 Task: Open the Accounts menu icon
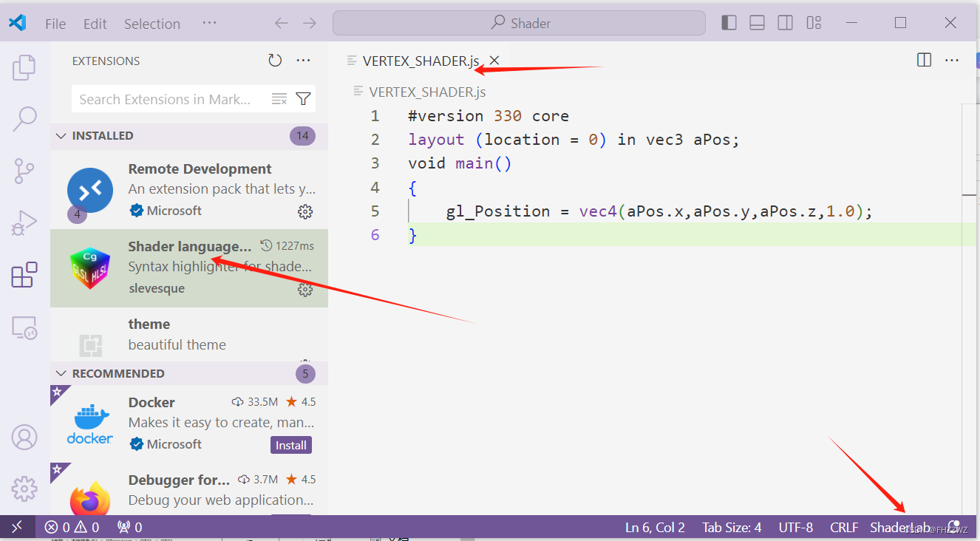pos(24,437)
